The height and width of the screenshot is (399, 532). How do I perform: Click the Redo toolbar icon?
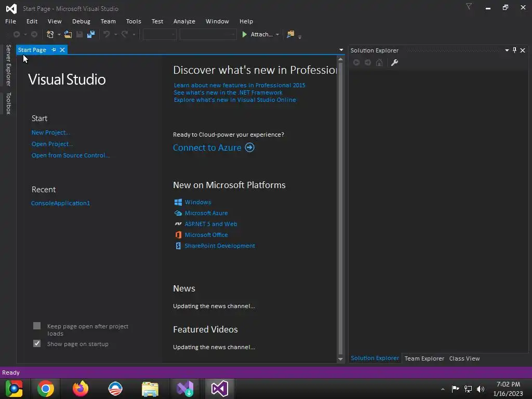tap(125, 34)
